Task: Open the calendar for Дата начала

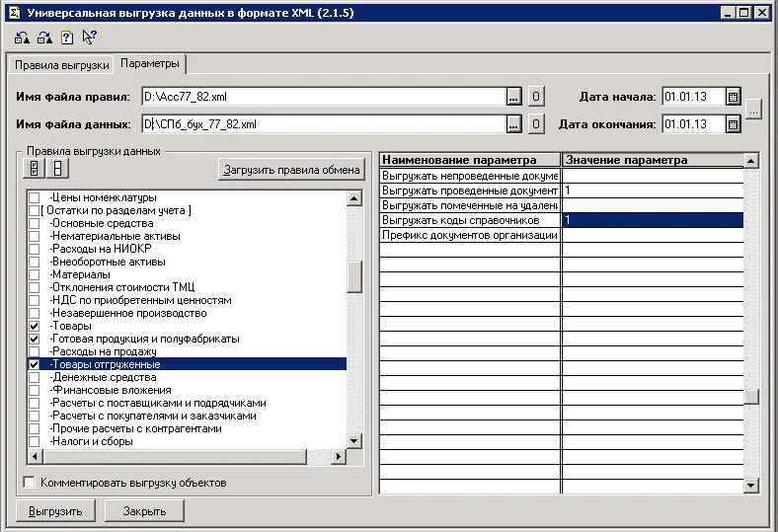Action: click(733, 97)
